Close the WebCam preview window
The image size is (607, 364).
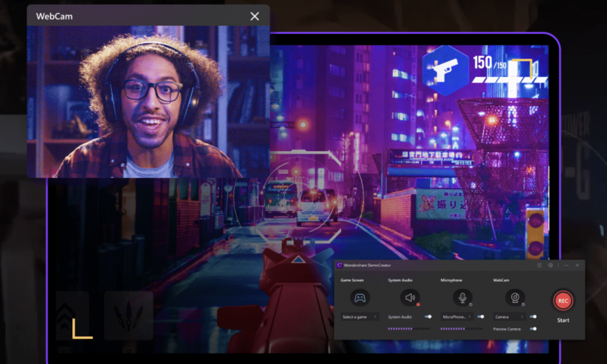pyautogui.click(x=255, y=16)
